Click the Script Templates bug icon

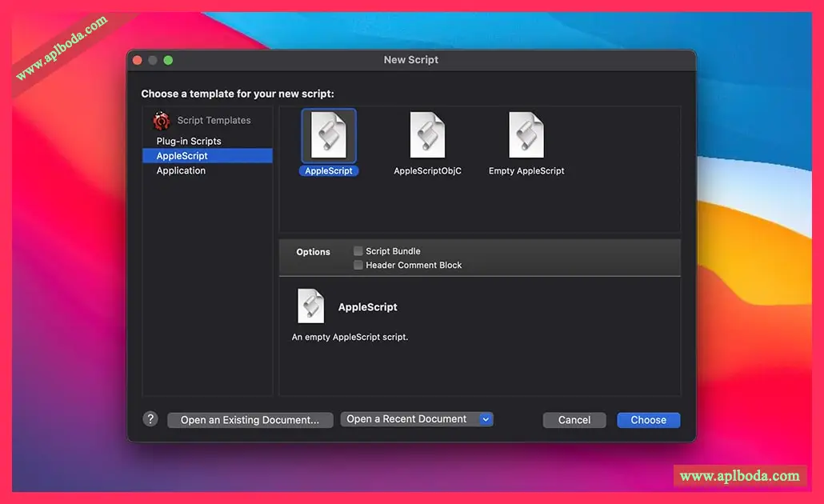pyautogui.click(x=162, y=120)
